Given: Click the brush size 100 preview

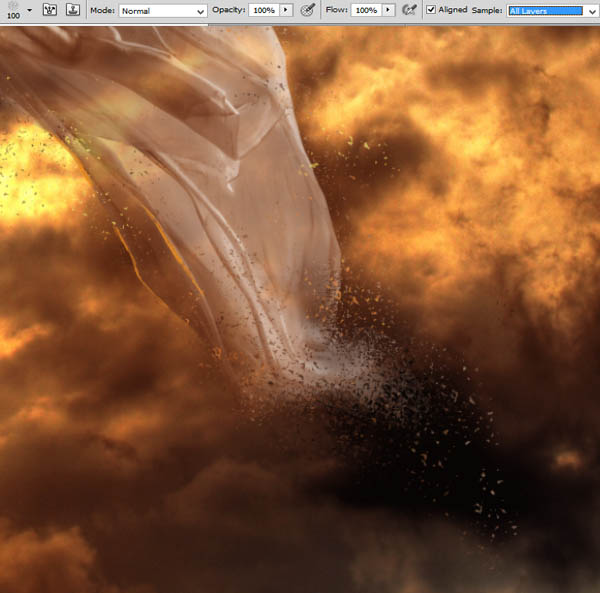Looking at the screenshot, I should tap(13, 10).
